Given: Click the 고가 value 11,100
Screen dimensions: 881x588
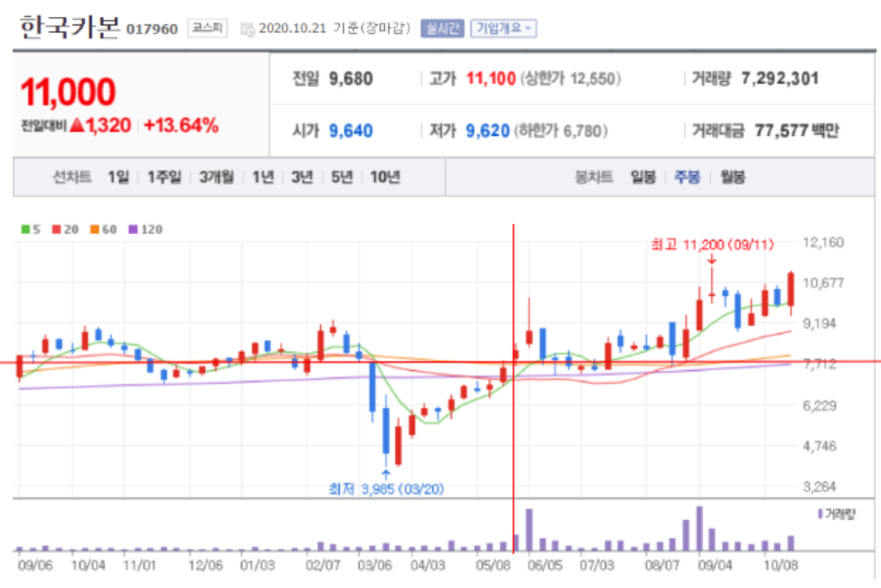Looking at the screenshot, I should 490,78.
